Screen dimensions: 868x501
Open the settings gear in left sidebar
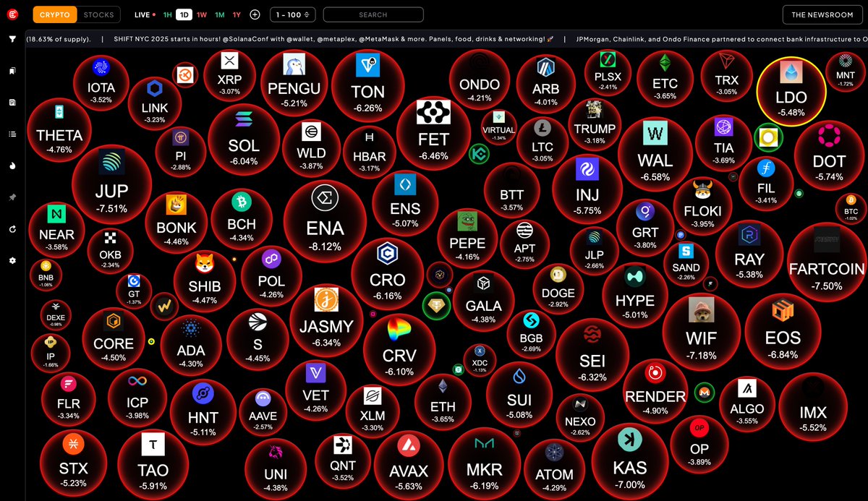[x=12, y=260]
